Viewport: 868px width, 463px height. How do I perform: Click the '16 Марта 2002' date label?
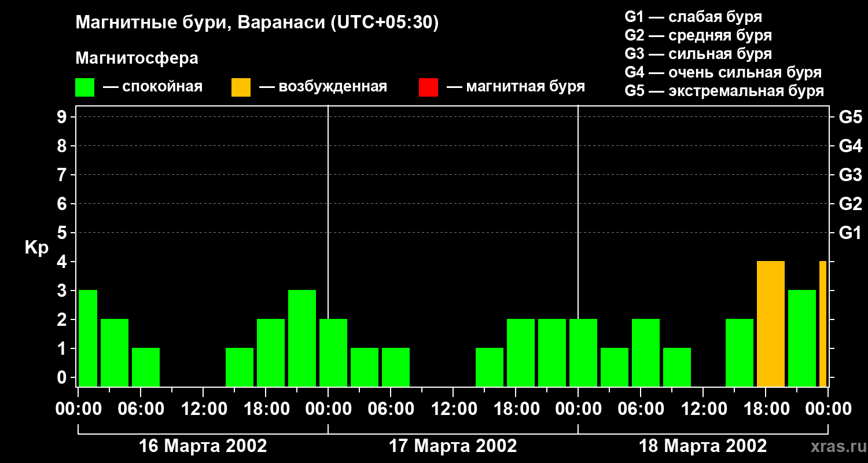(x=203, y=446)
